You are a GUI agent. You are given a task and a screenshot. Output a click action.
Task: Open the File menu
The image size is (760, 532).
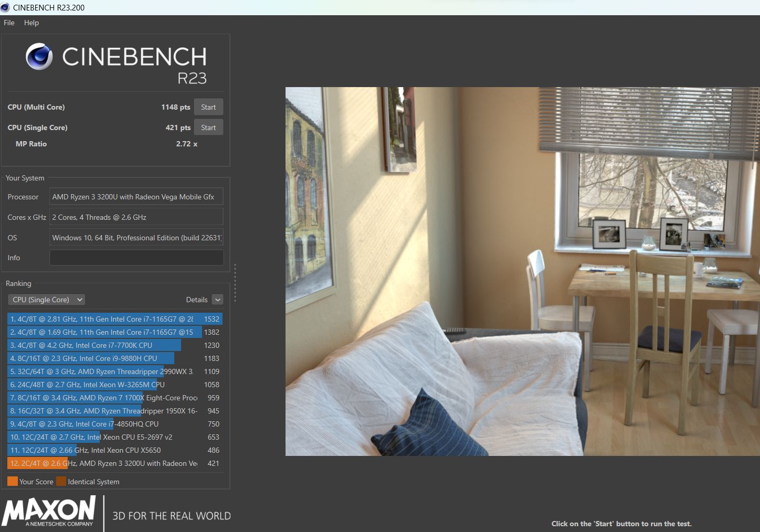(x=9, y=23)
